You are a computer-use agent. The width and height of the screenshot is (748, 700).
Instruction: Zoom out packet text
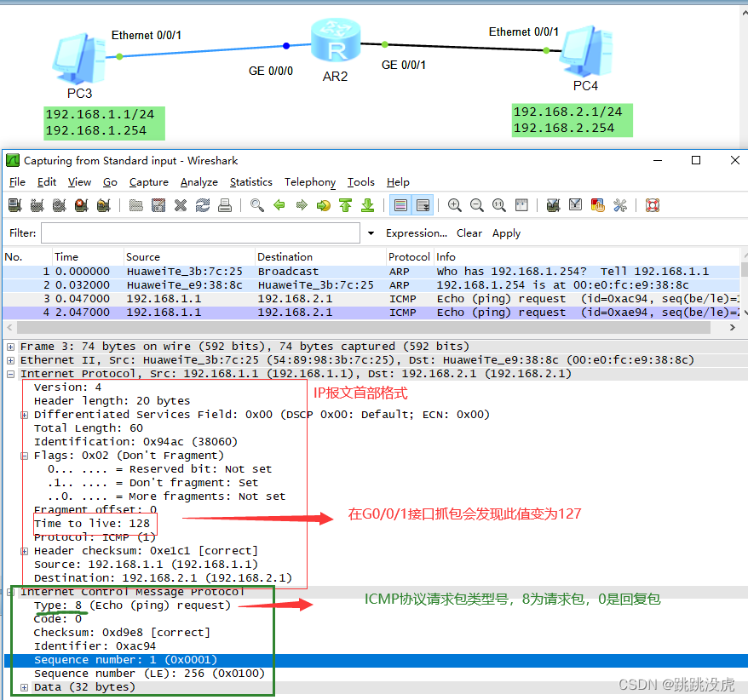tap(476, 205)
